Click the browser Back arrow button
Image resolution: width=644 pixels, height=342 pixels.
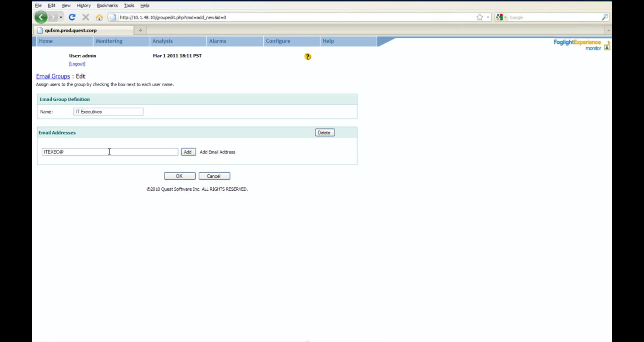(41, 17)
